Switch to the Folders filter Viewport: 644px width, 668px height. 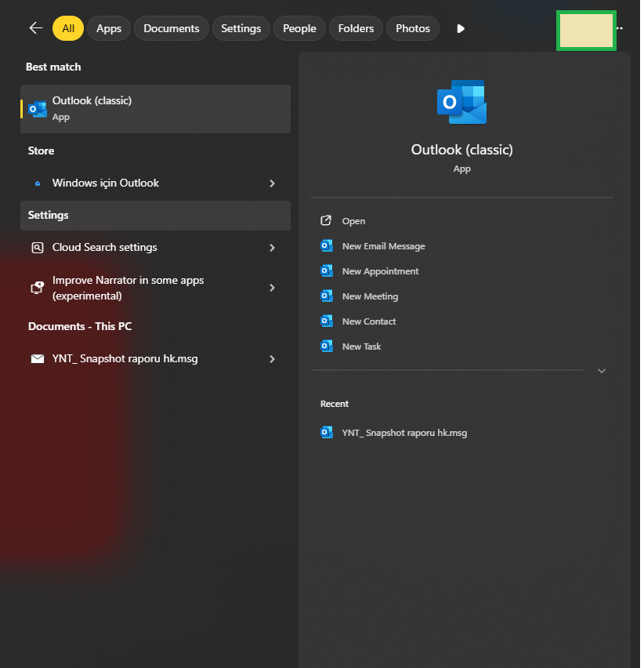coord(356,28)
